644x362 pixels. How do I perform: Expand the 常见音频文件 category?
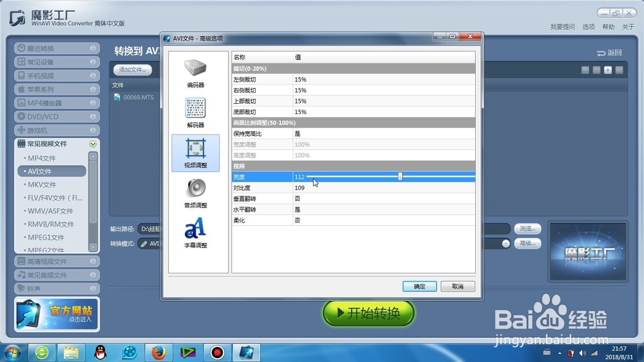tap(57, 275)
